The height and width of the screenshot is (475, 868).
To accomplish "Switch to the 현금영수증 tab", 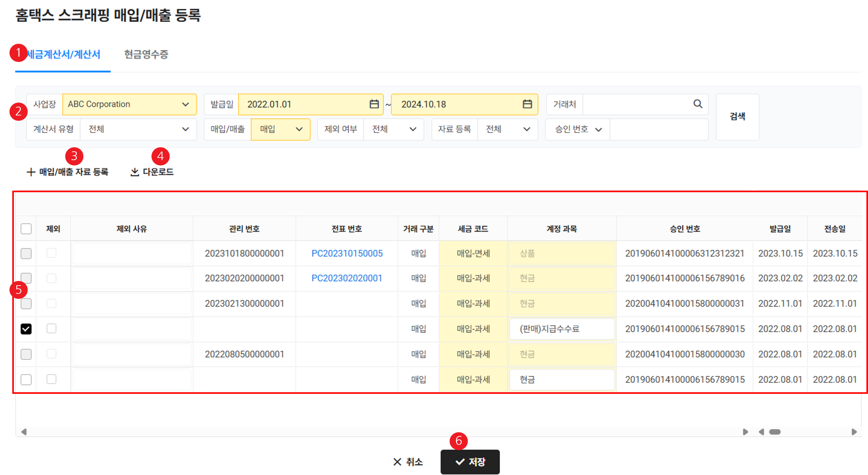I will point(146,54).
